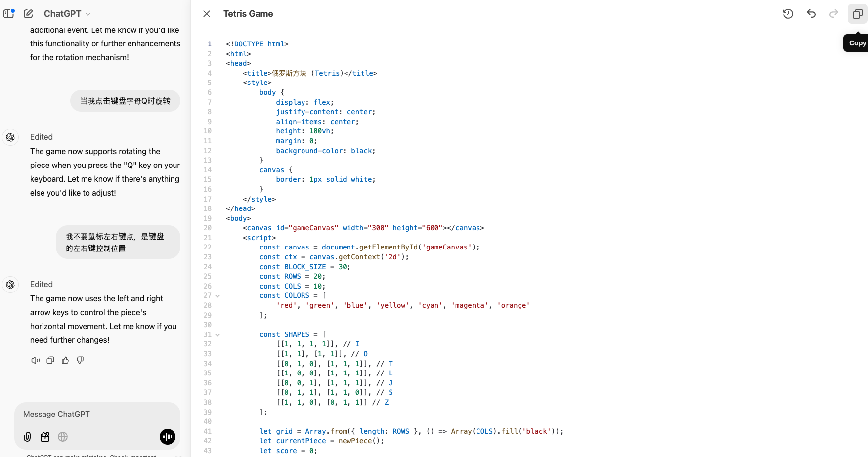The width and height of the screenshot is (868, 457).
Task: Click the ChatGPT avatar beside first Edited reply
Action: tap(10, 137)
